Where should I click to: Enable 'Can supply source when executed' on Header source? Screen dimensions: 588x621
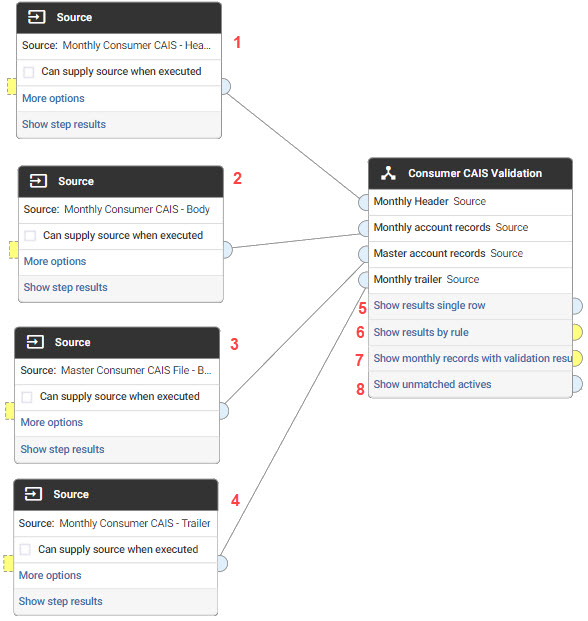[x=29, y=72]
